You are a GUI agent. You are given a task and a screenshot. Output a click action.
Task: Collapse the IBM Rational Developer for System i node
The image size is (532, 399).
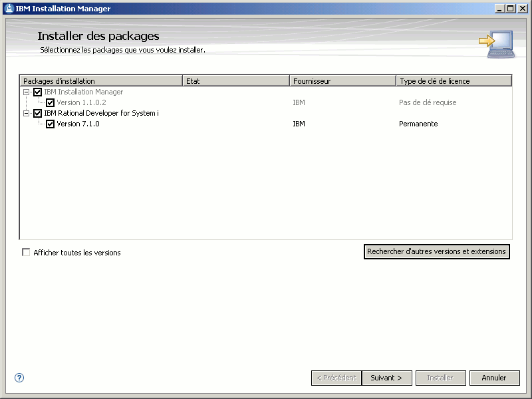point(26,113)
